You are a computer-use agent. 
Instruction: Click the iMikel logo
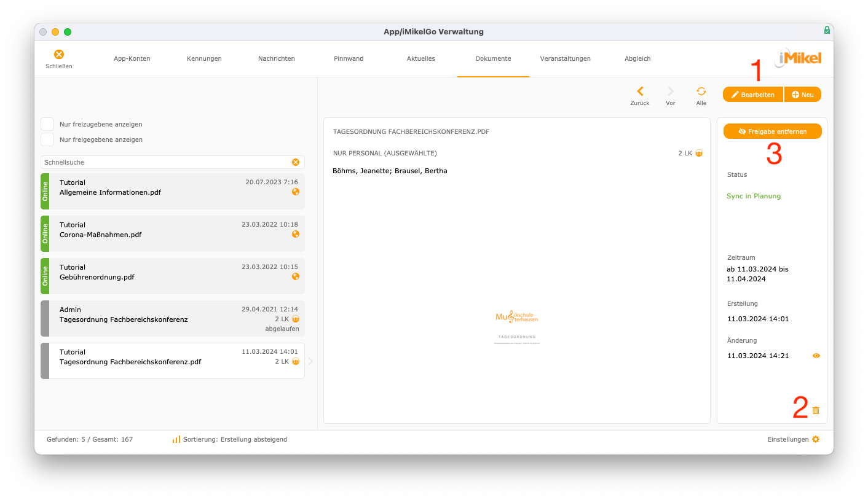[x=797, y=58]
